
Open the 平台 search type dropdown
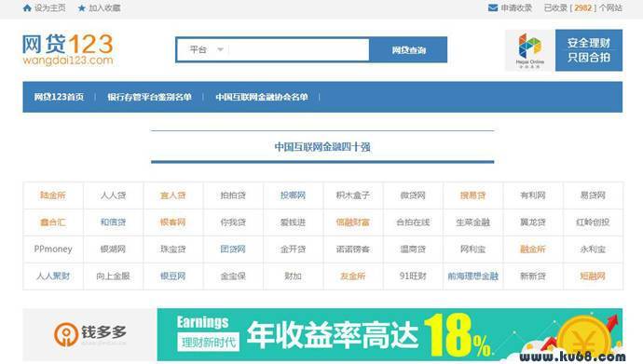[206, 50]
